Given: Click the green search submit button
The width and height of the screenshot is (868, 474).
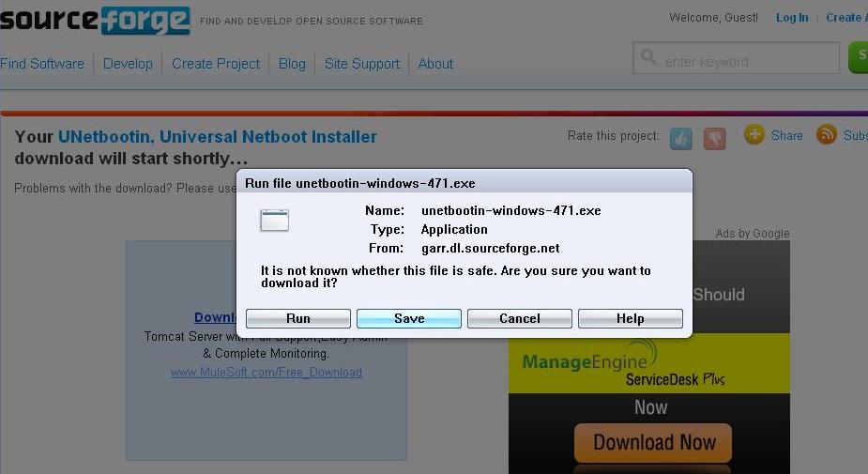Looking at the screenshot, I should tap(859, 57).
